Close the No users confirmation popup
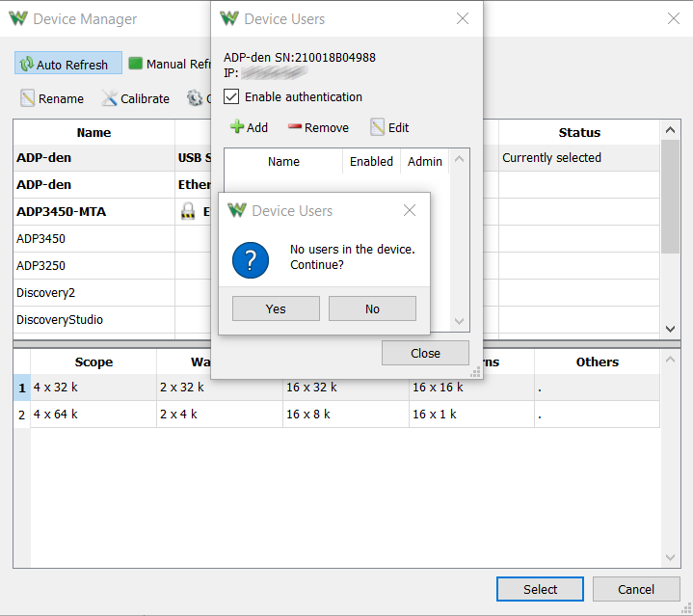The height and width of the screenshot is (616, 693). 410,210
